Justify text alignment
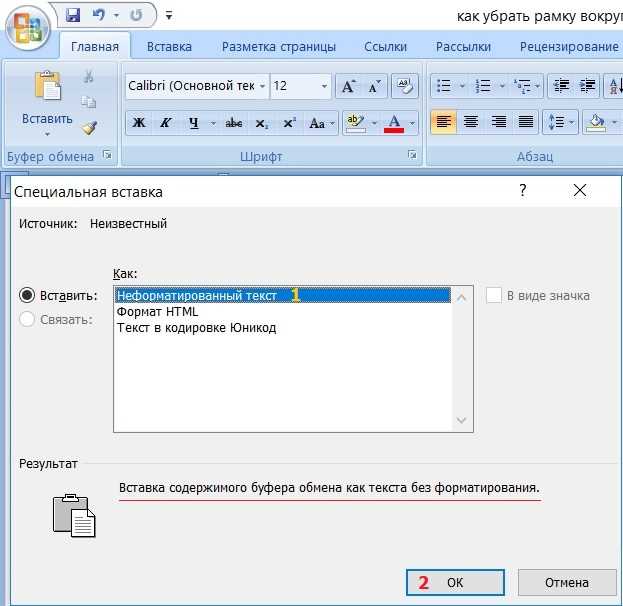Image resolution: width=623 pixels, height=606 pixels. click(x=526, y=122)
